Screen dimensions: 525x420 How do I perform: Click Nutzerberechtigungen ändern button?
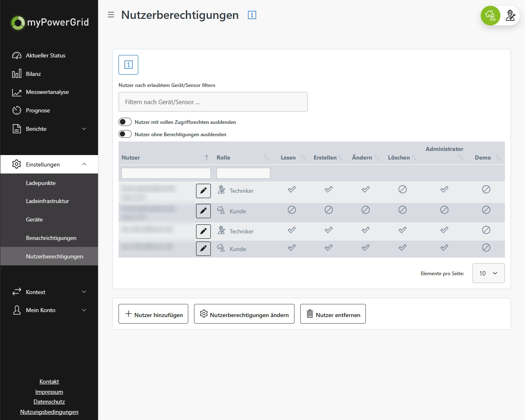coord(244,314)
